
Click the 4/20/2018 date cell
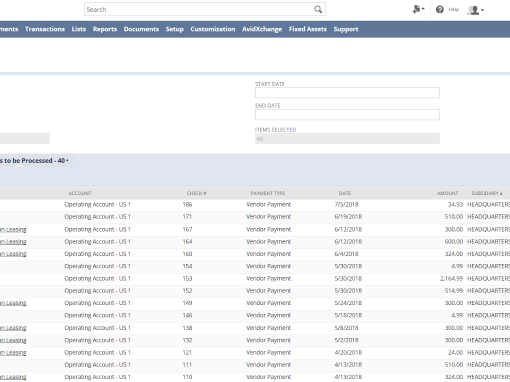(348, 353)
